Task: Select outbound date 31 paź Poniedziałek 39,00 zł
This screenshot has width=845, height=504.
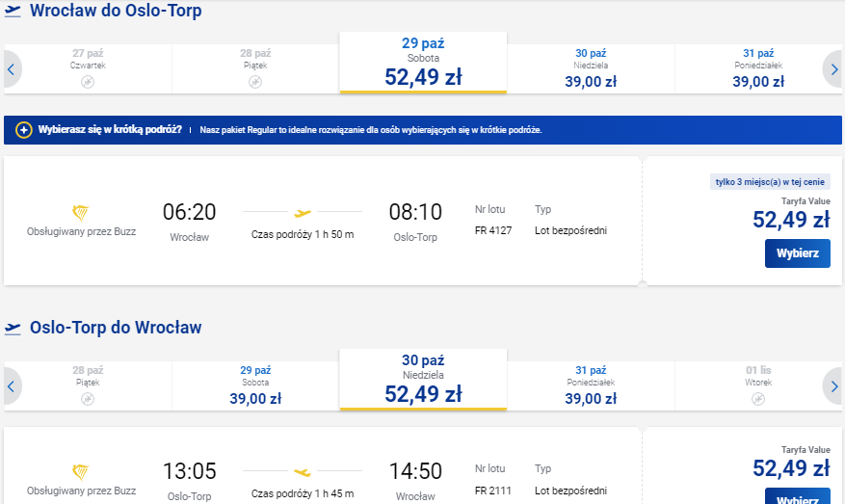Action: point(758,69)
